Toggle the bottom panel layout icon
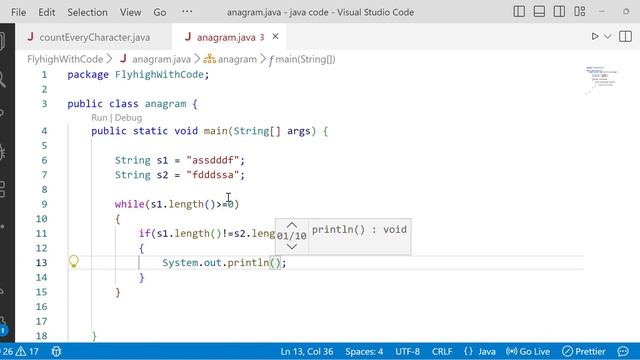 (539, 11)
